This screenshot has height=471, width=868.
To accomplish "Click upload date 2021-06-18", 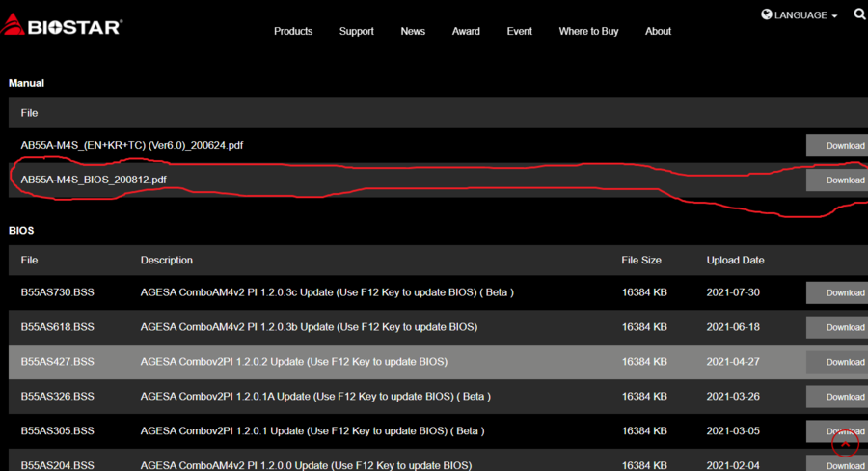I will coord(733,327).
